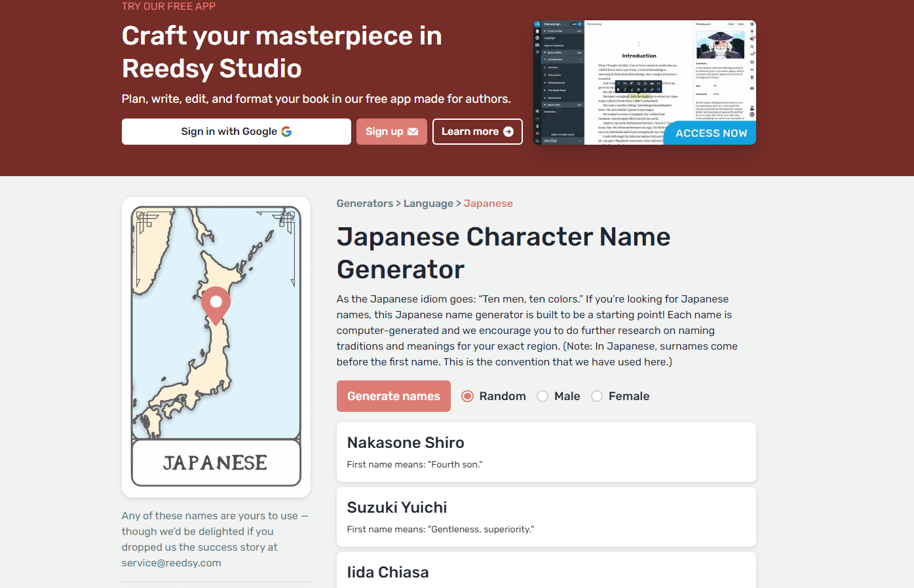
Task: Click the Generate names button
Action: (x=394, y=396)
